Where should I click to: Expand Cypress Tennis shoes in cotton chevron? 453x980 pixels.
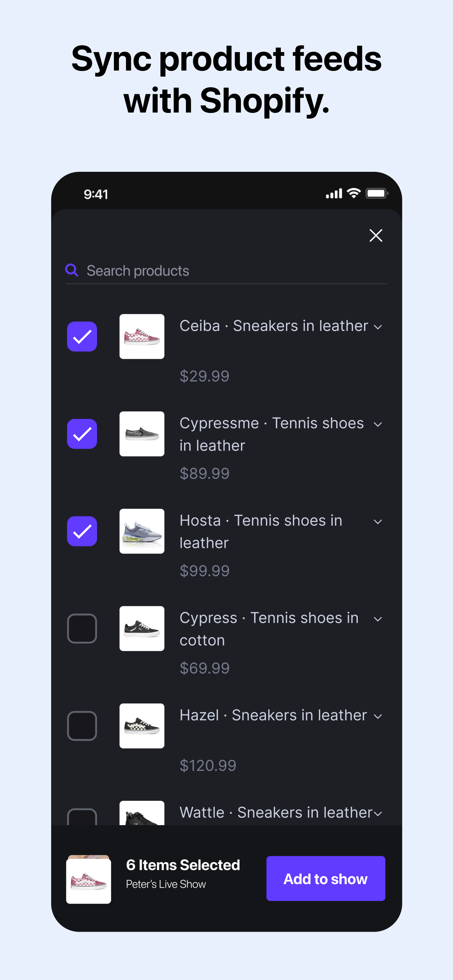[378, 619]
